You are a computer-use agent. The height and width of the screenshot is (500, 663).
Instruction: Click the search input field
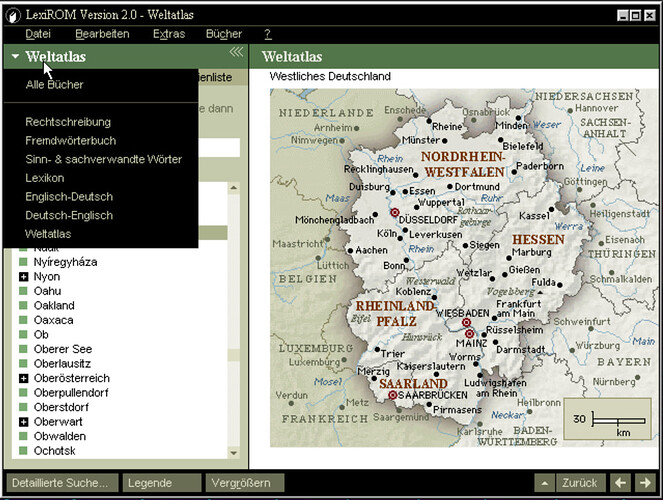pos(219,148)
